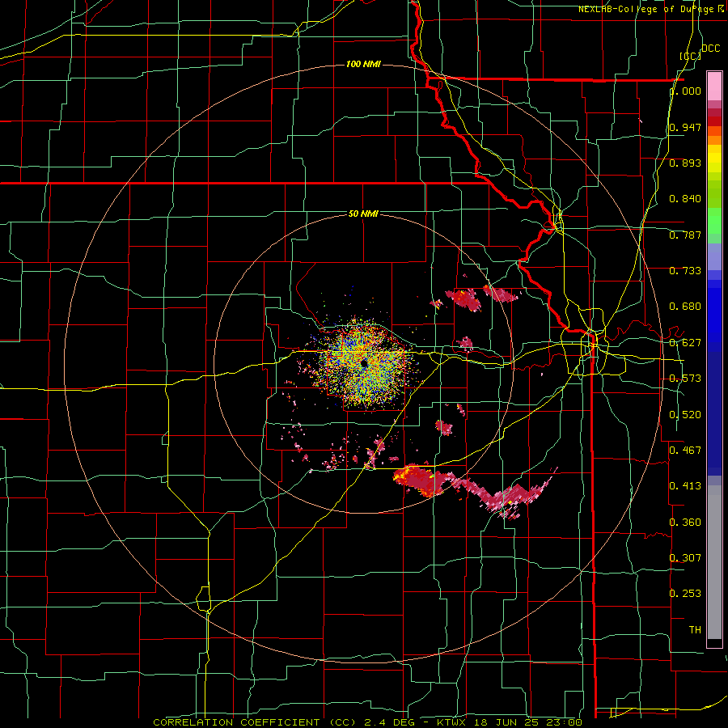Click the light pink segment atop the color bar
728x728 pixels.
714,86
